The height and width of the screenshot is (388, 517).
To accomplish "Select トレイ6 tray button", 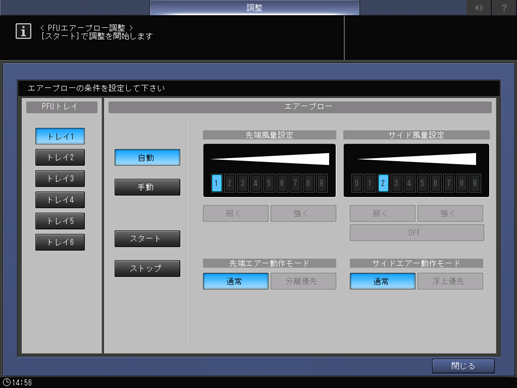I will (60, 242).
